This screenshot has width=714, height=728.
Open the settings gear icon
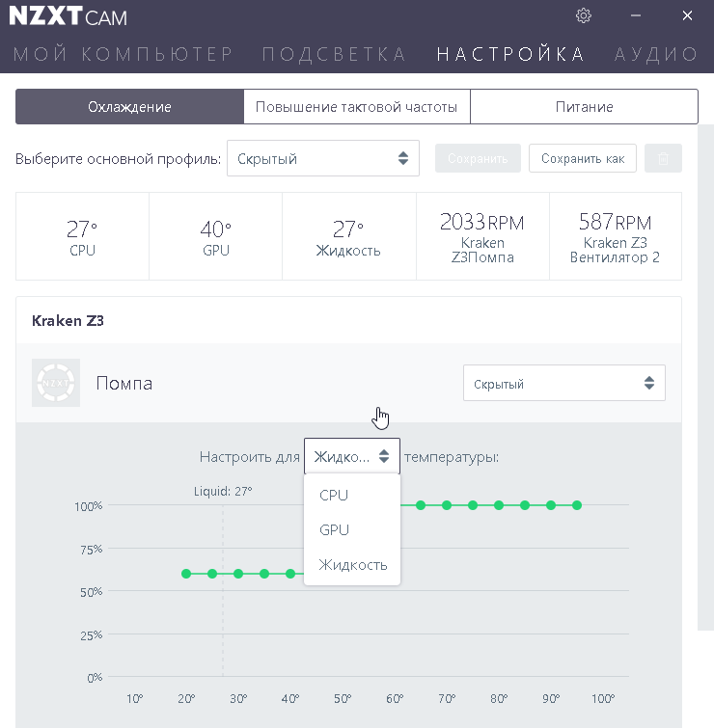(x=584, y=15)
